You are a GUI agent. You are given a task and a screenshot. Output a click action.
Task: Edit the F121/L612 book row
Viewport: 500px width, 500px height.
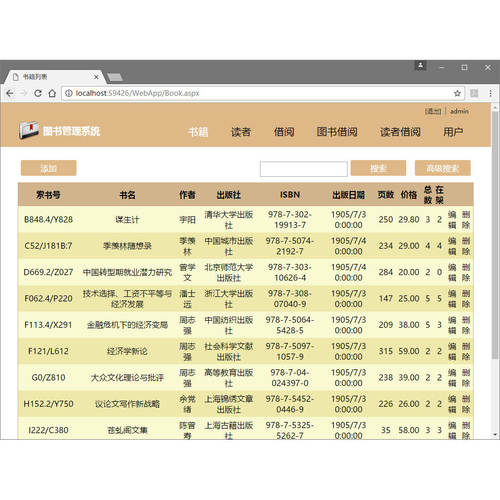pos(452,351)
